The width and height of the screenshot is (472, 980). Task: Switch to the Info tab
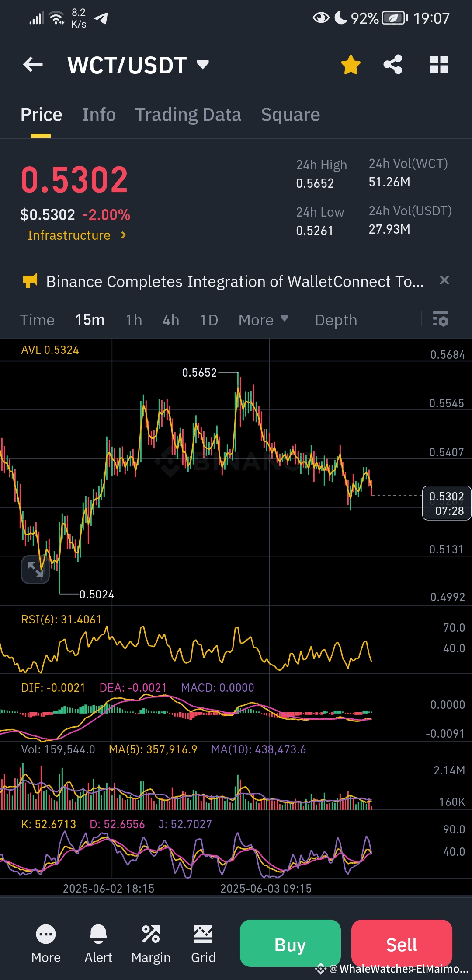tap(99, 115)
